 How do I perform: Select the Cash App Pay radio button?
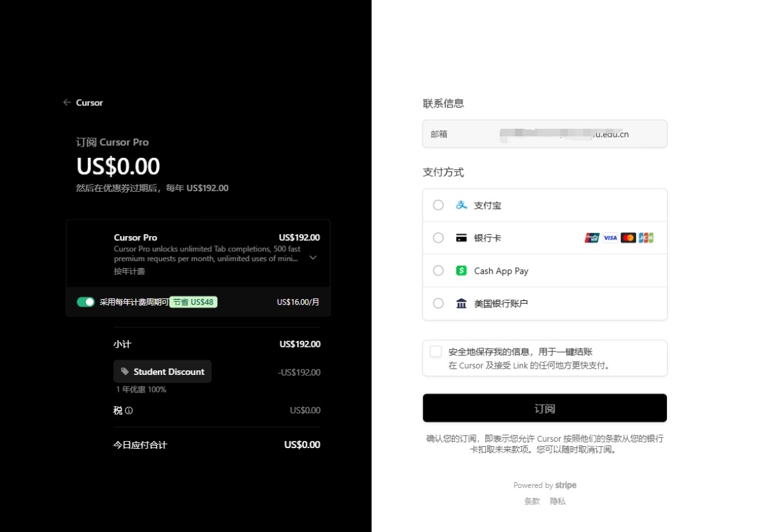(439, 271)
